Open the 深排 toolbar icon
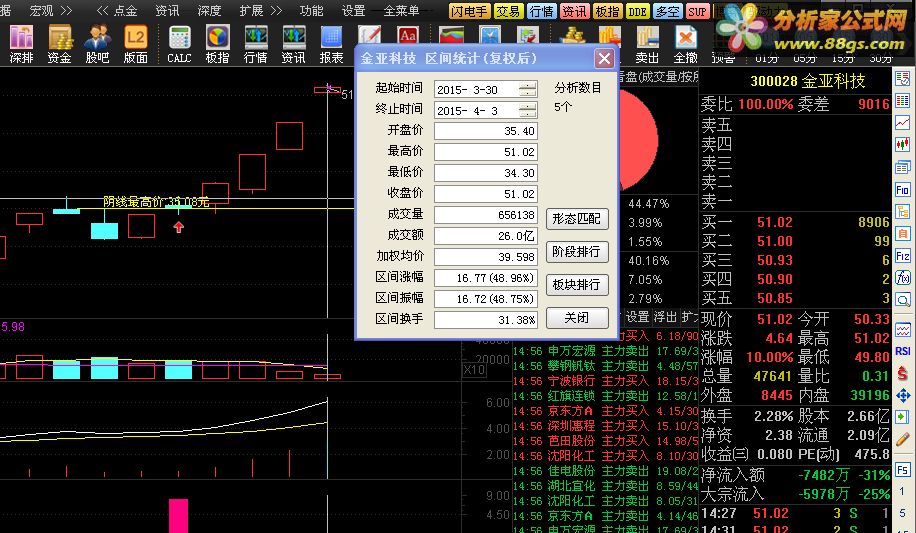This screenshot has height=533, width=916. 22,44
